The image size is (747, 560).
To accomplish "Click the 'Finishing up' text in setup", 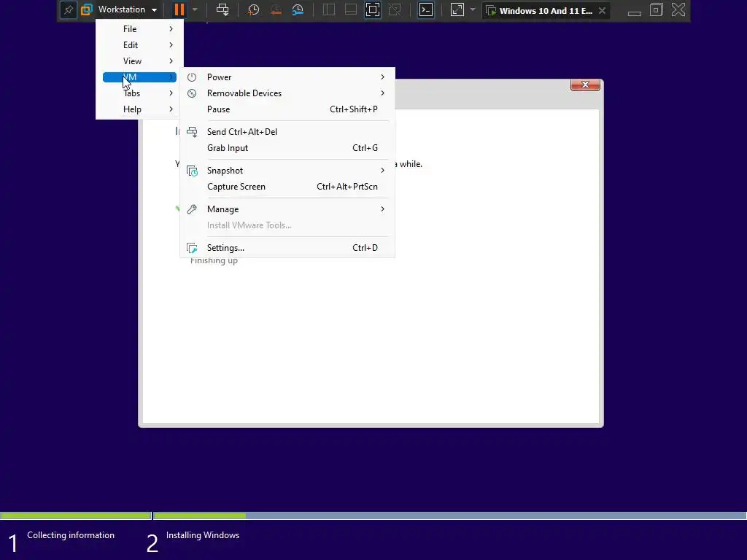I will 214,261.
